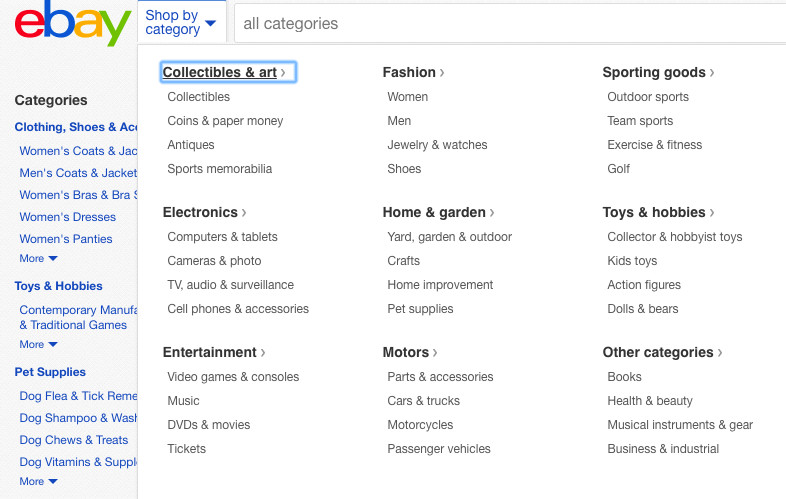Expand More under Pet Supplies sidebar

tap(38, 482)
